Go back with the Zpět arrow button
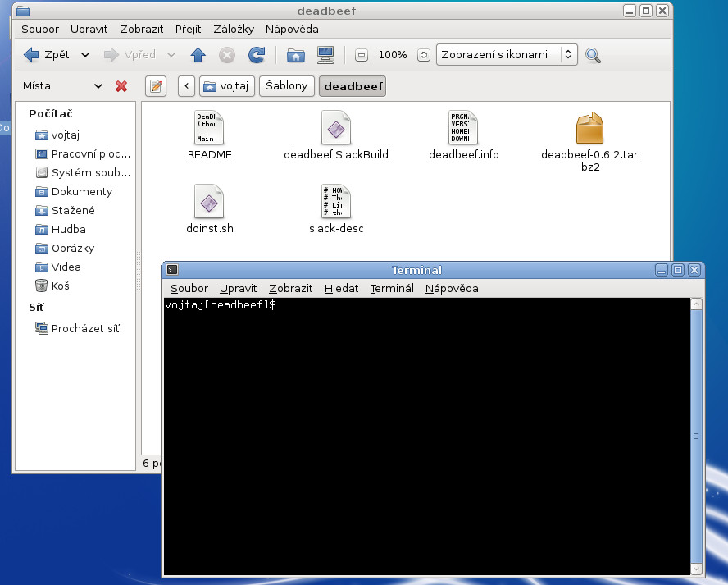Screen dimensions: 728x585 [46, 55]
